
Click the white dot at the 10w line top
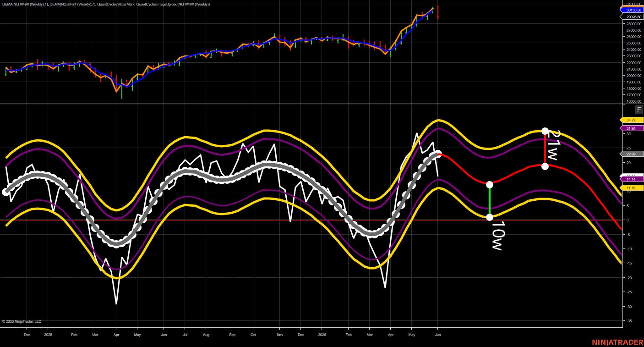click(490, 184)
